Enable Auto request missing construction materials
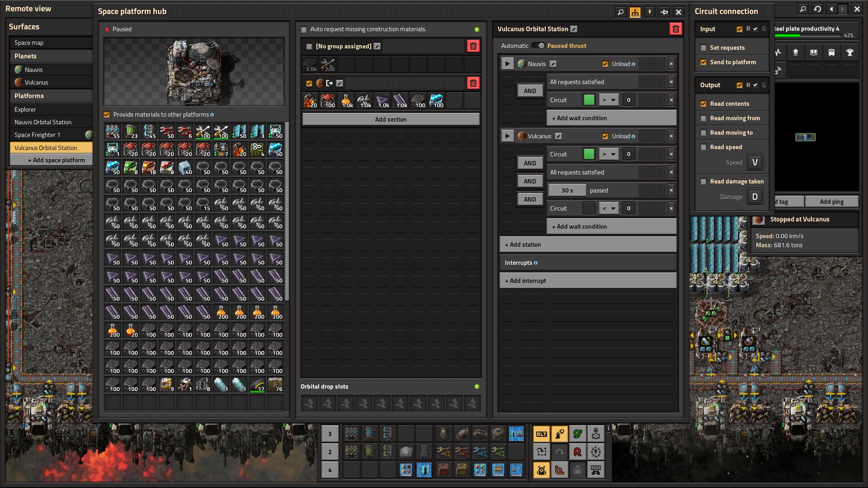The width and height of the screenshot is (868, 488). pyautogui.click(x=304, y=29)
